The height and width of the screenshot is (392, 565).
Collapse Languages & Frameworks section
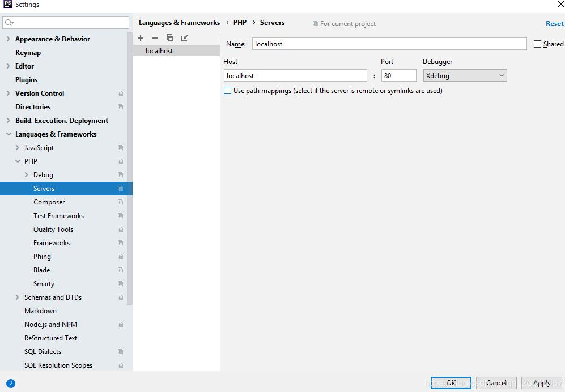click(9, 134)
